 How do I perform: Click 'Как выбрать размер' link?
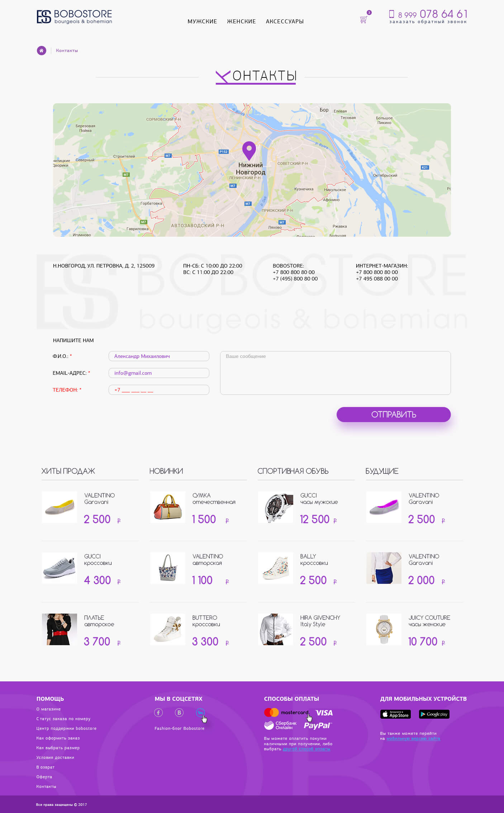click(58, 748)
